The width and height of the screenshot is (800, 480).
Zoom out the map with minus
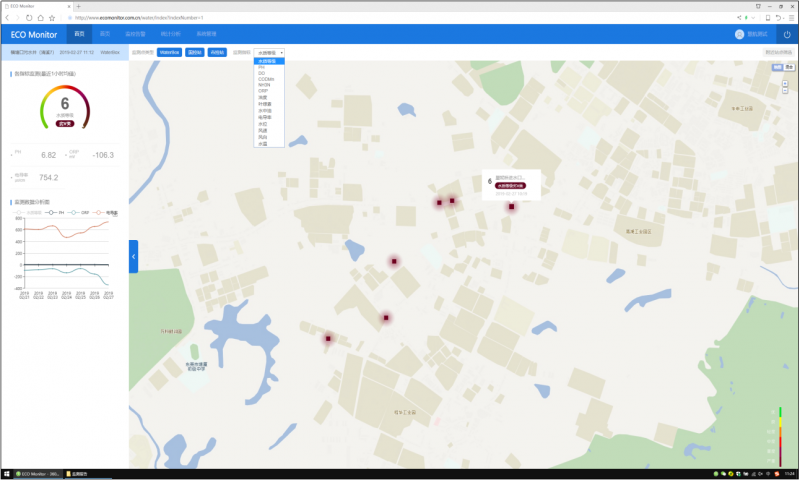coord(785,90)
